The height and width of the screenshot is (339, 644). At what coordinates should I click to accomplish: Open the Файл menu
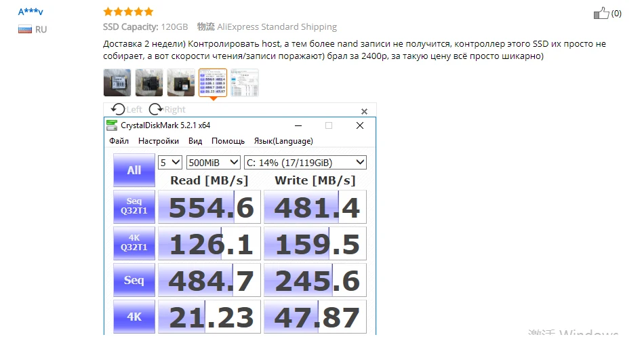[x=119, y=141]
